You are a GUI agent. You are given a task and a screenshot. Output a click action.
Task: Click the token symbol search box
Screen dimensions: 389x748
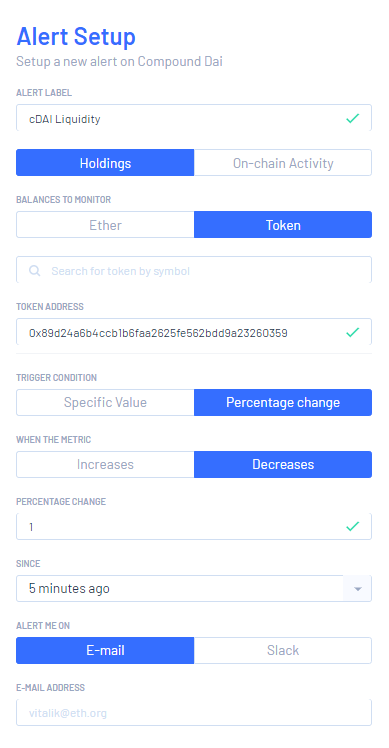[194, 270]
